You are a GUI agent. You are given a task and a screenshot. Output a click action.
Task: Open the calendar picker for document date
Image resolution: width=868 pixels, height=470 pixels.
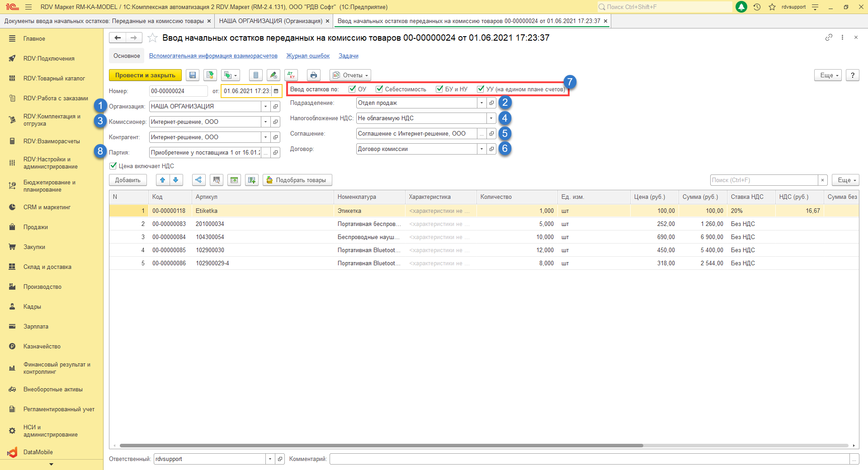click(276, 91)
